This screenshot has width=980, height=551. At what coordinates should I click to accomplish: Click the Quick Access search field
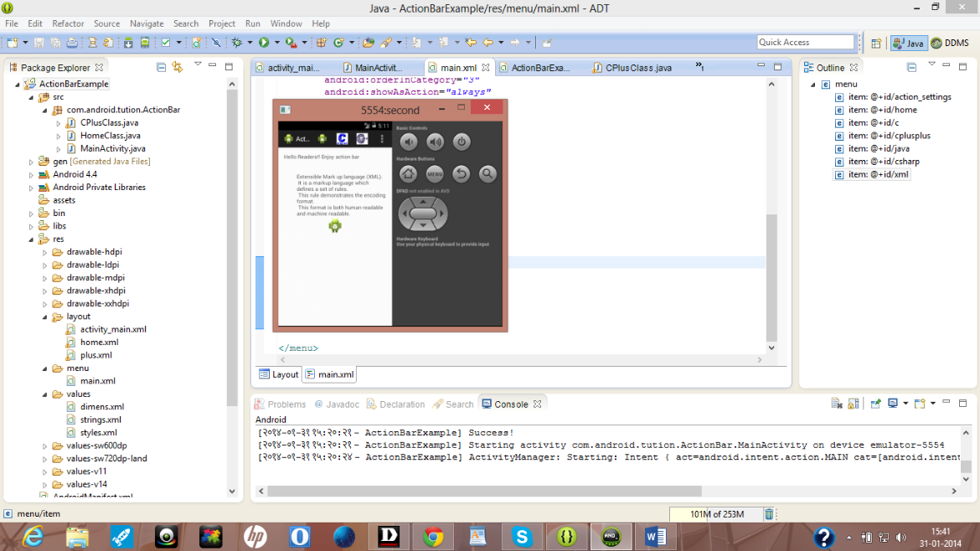click(805, 42)
